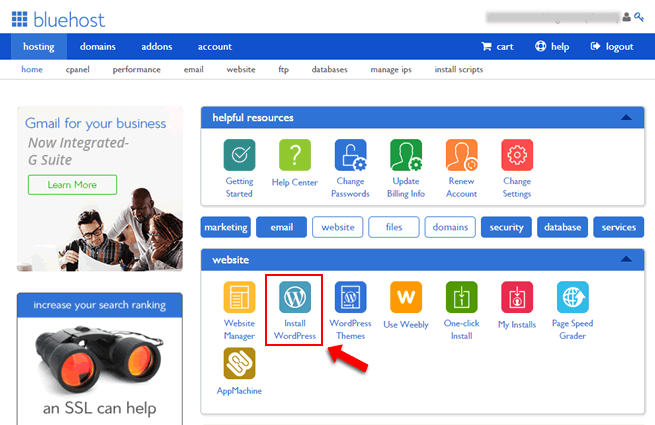Open the One-click Install icon

(462, 297)
